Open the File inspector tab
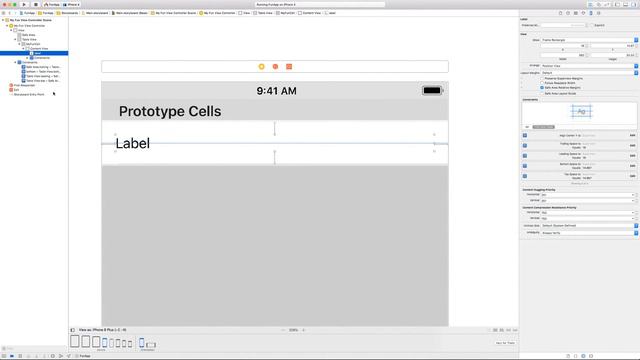The image size is (640, 360). coord(560,13)
